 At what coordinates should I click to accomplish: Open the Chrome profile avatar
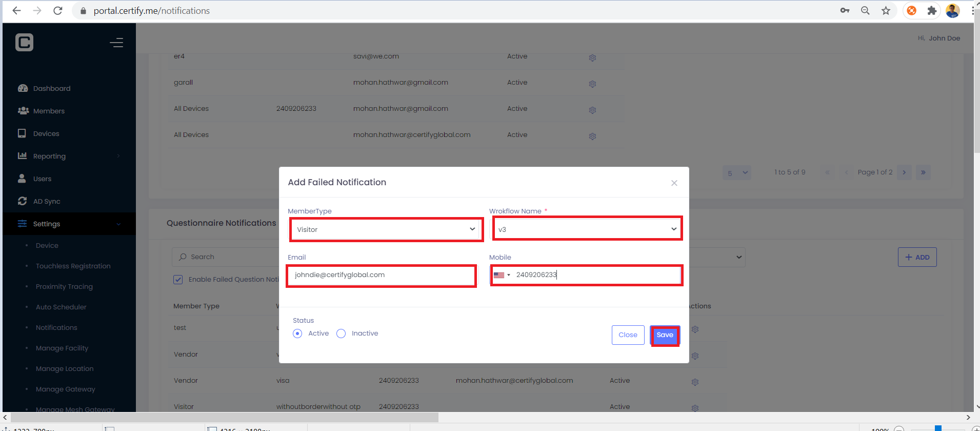point(953,11)
